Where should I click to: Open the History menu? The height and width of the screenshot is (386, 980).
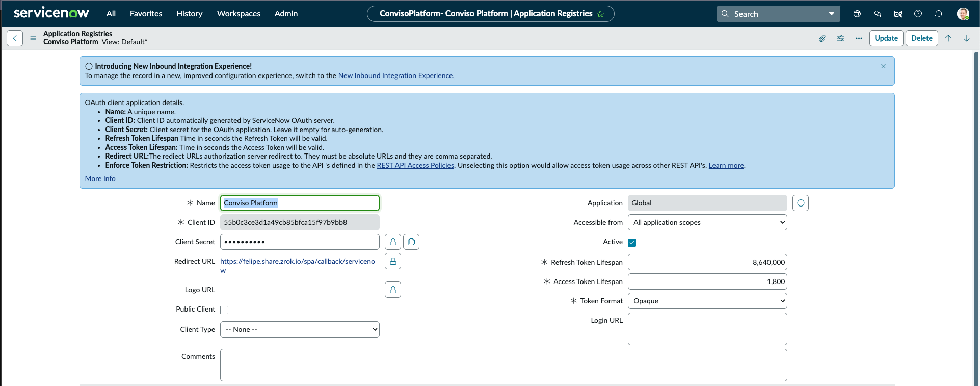click(189, 14)
